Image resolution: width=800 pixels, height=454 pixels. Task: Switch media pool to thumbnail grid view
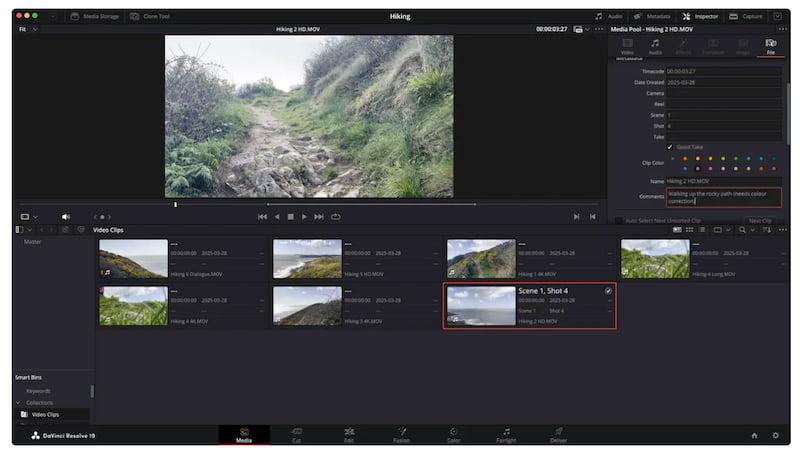tap(689, 230)
